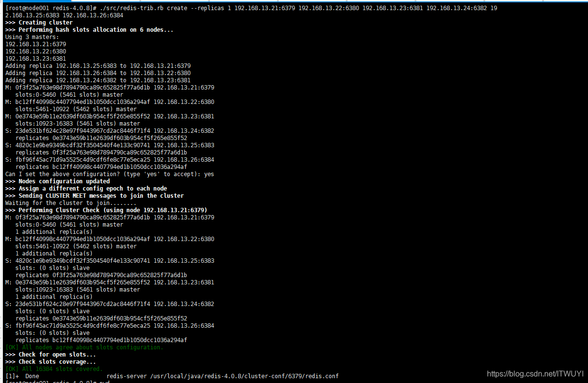588x383 pixels.
Task: Select the '>>> Nodes configuration updated' line
Action: (57, 181)
